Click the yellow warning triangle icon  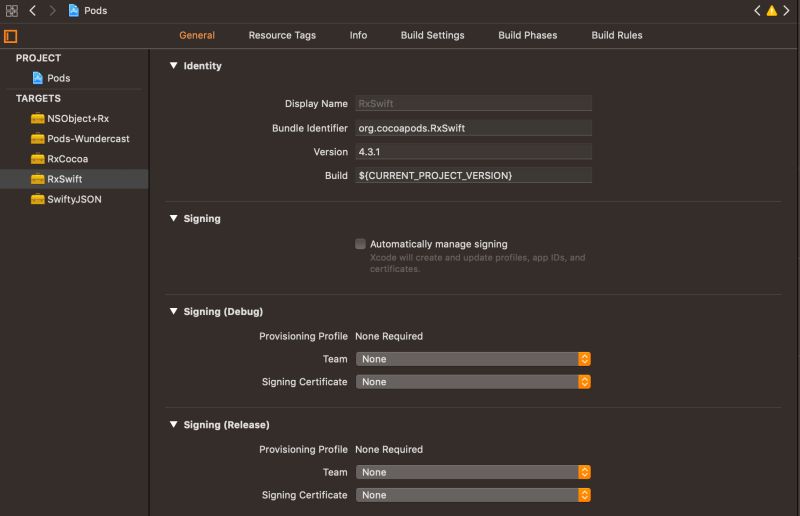tap(771, 11)
